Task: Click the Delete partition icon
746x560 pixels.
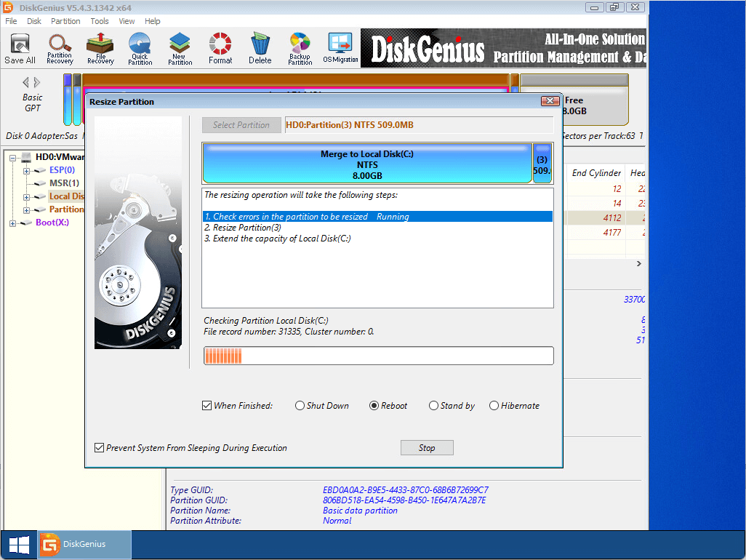Action: (x=260, y=49)
